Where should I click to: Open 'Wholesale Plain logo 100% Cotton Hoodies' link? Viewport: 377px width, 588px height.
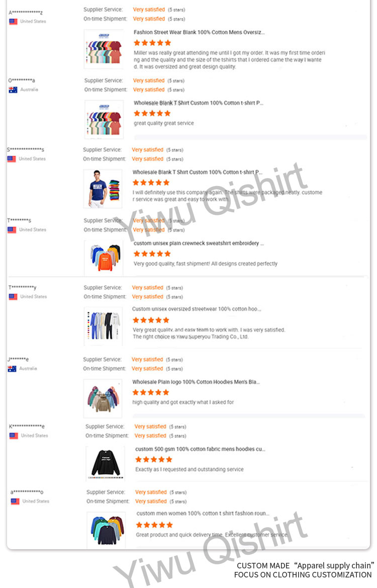point(196,382)
